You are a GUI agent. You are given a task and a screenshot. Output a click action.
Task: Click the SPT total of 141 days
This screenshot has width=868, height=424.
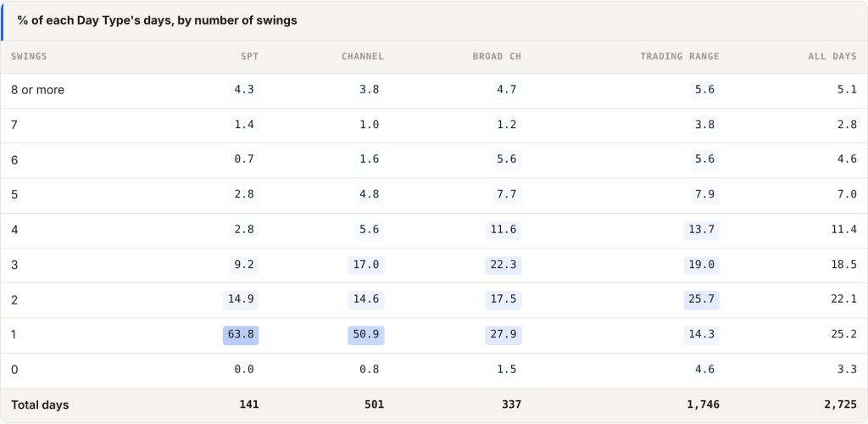(249, 404)
